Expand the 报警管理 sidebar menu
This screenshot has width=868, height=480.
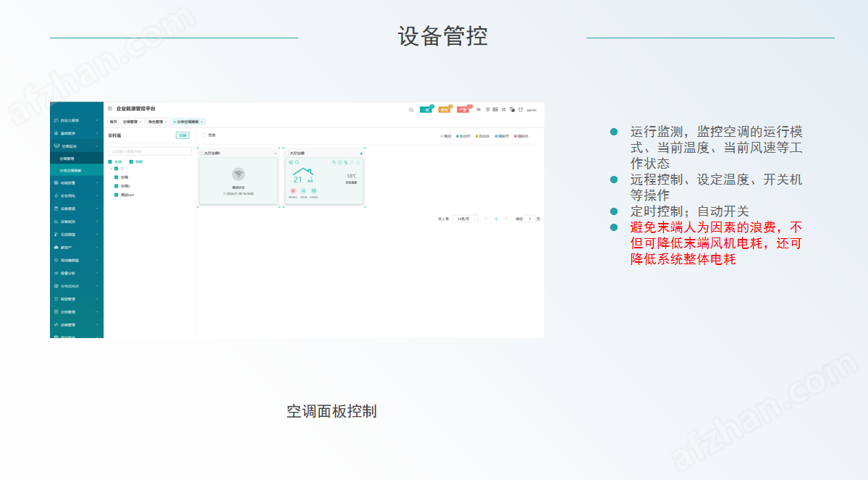click(97, 299)
